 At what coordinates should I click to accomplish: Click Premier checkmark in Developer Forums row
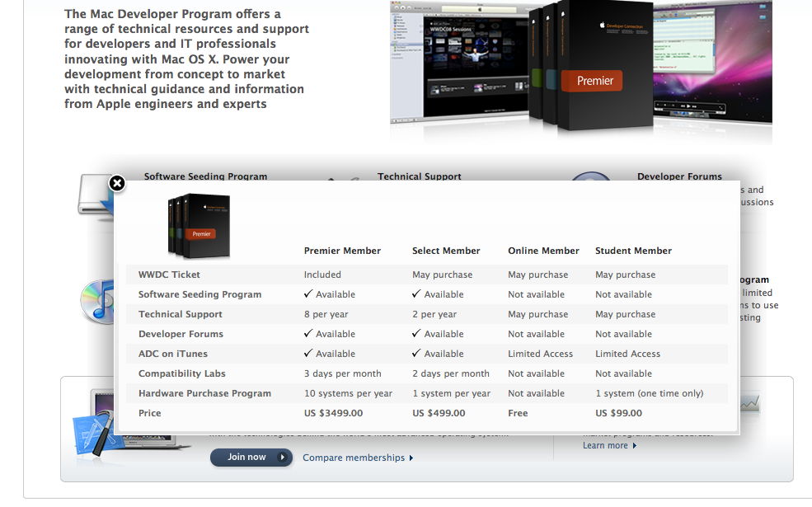pyautogui.click(x=308, y=334)
